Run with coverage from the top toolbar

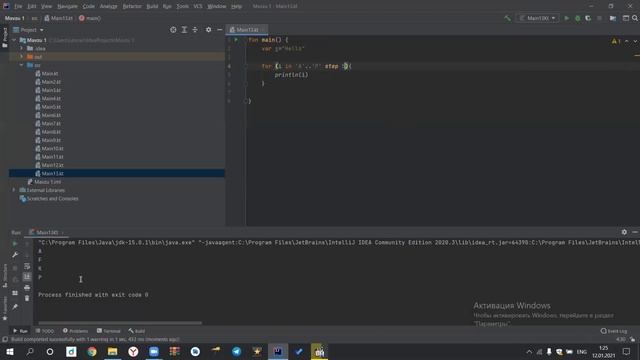click(x=588, y=18)
